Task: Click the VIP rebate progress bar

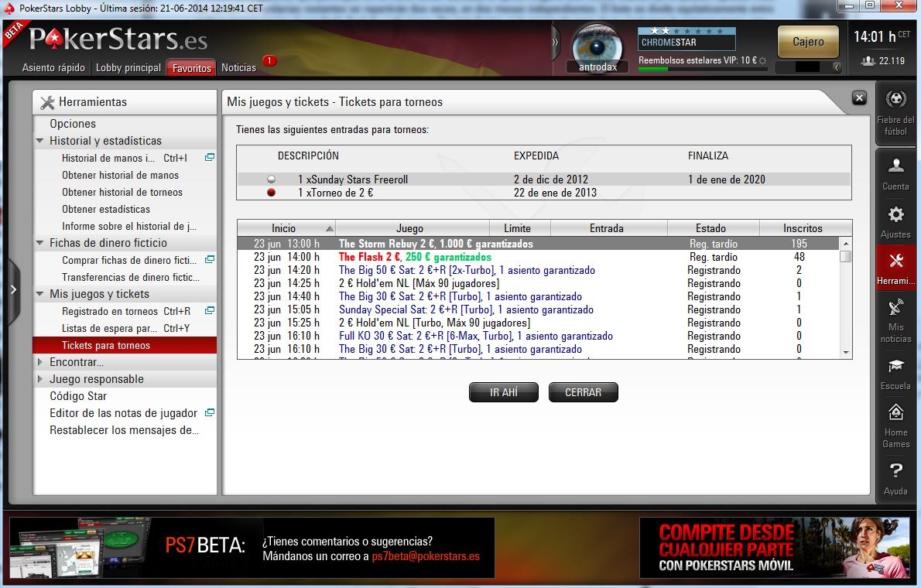Action: click(x=703, y=70)
